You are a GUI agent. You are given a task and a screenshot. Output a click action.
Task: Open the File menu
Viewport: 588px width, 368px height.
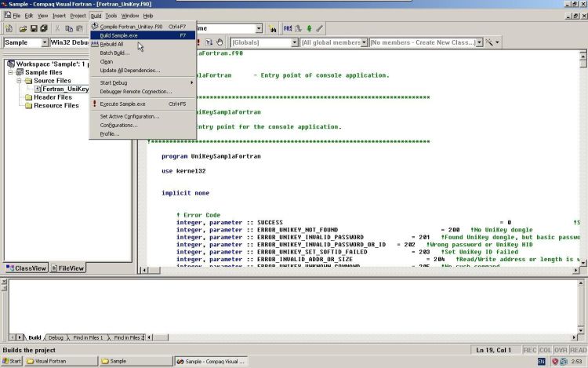16,16
